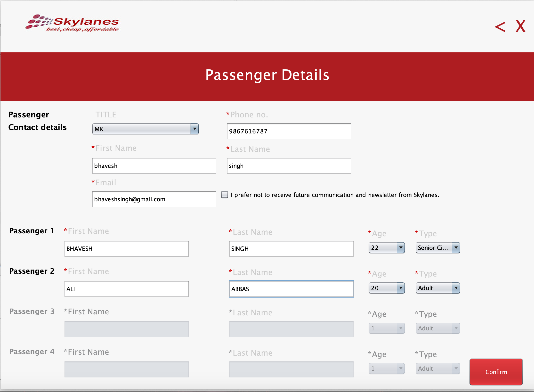Expand Passenger 1 Age dropdown

[387, 248]
